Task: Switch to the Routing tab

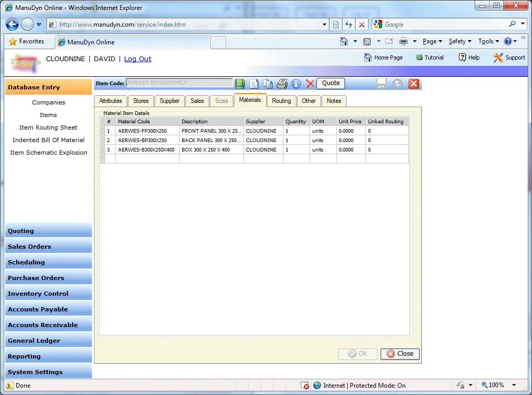Action: point(281,101)
